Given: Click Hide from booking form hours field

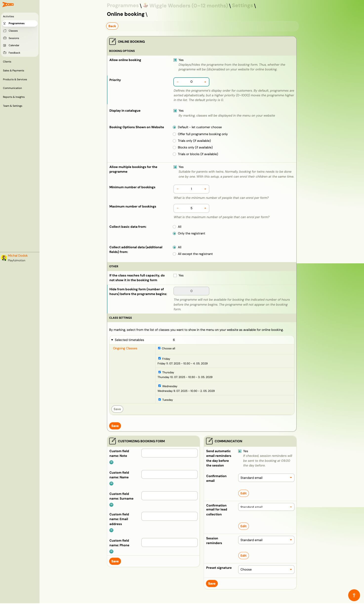Looking at the screenshot, I should point(191,291).
